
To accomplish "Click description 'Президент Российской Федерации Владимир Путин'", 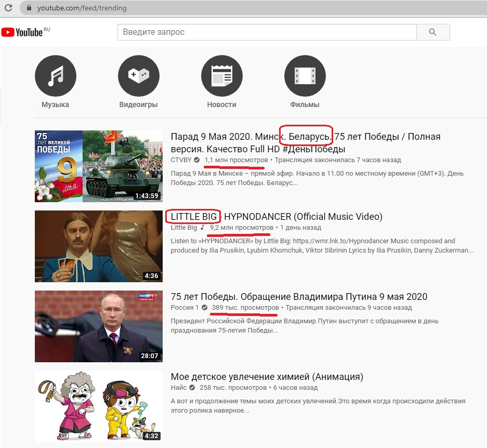I will (305, 325).
